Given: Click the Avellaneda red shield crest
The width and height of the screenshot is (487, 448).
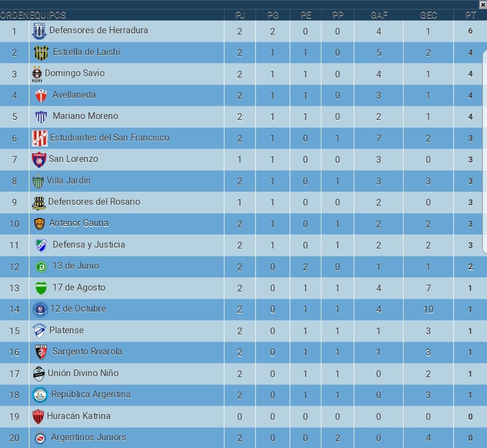Looking at the screenshot, I should [41, 95].
